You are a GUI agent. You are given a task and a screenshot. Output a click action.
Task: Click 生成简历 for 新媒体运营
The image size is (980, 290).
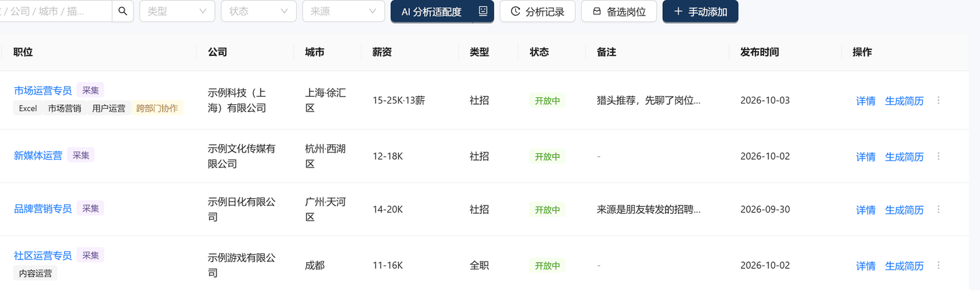pos(904,157)
